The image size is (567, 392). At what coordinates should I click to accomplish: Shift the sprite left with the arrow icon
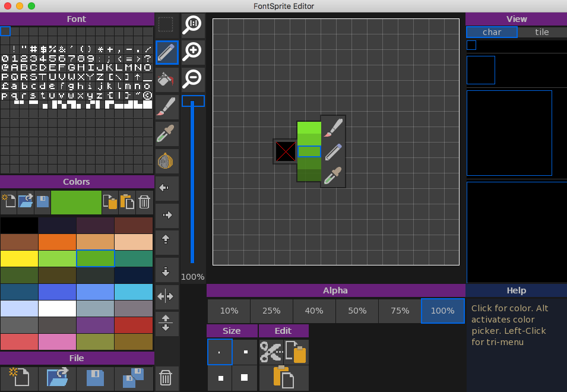(x=167, y=188)
